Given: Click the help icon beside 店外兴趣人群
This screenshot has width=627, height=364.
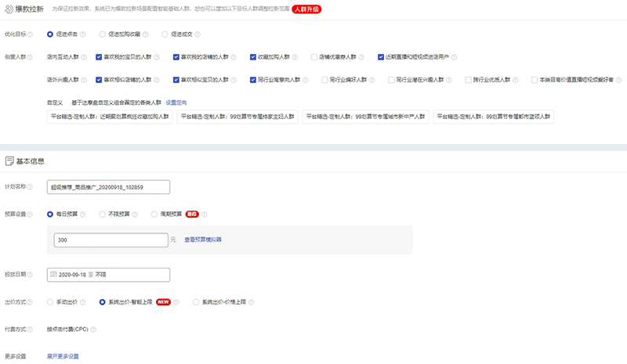Looking at the screenshot, I should point(83,80).
